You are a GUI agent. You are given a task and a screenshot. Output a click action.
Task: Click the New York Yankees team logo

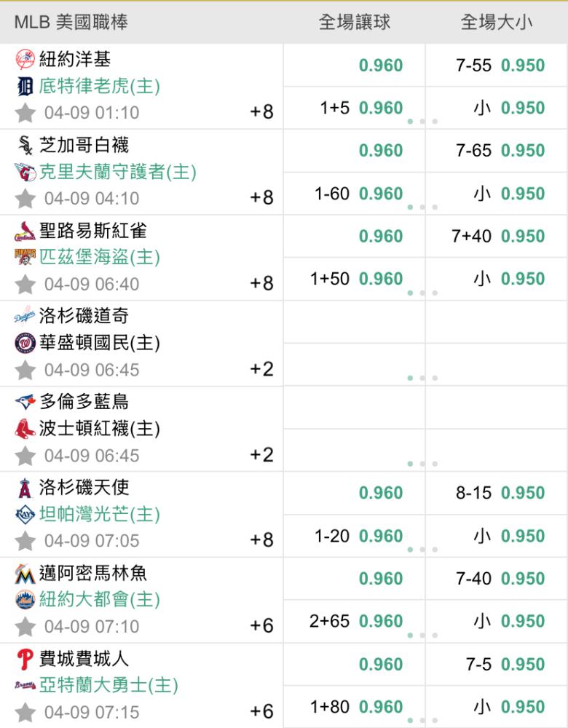24,60
